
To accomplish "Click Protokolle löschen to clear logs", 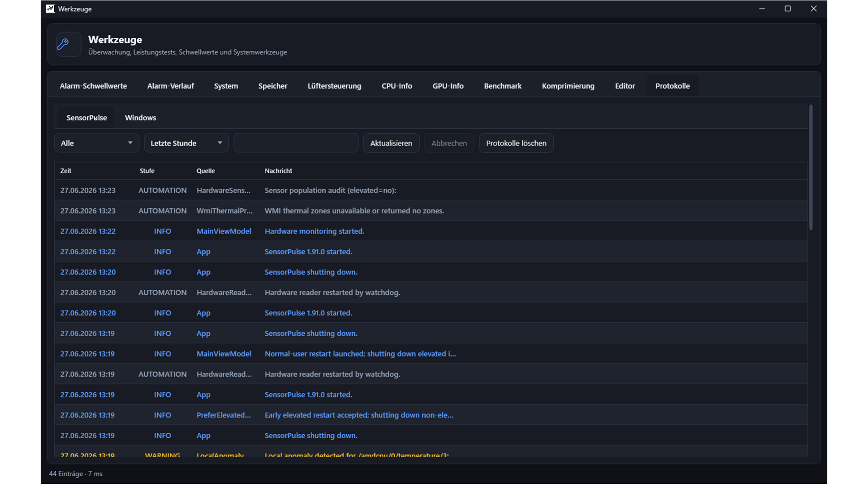I will (x=516, y=143).
